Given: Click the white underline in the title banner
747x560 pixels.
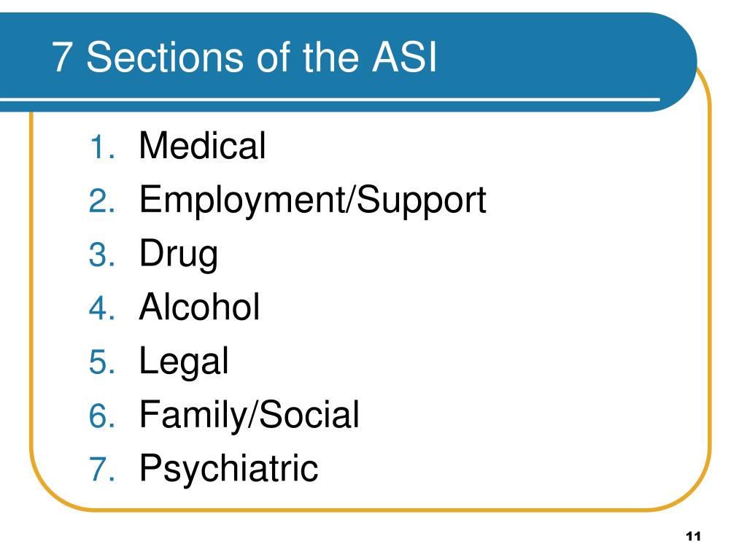Looking at the screenshot, I should 330,99.
